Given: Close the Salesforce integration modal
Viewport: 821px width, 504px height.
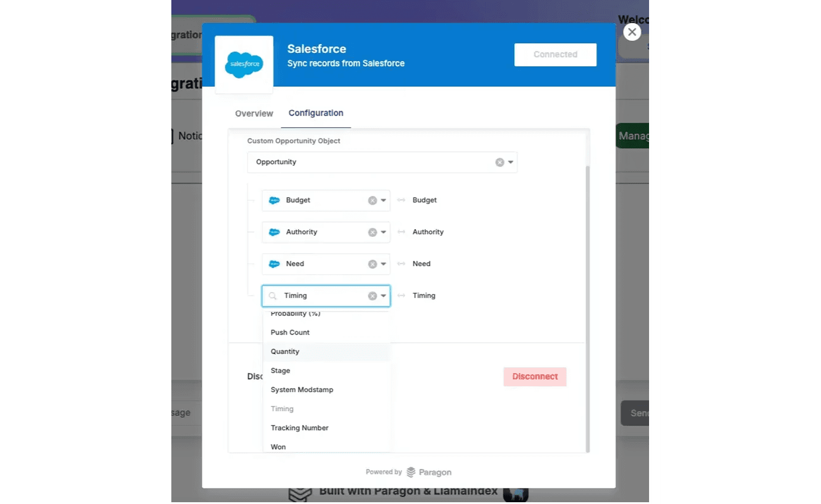Looking at the screenshot, I should (x=632, y=32).
